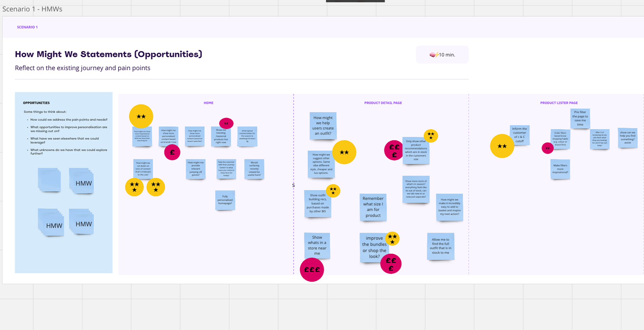Image resolution: width=644 pixels, height=330 pixels.
Task: Select note 'Order filters based know shopping habits'
Action: tap(560, 139)
